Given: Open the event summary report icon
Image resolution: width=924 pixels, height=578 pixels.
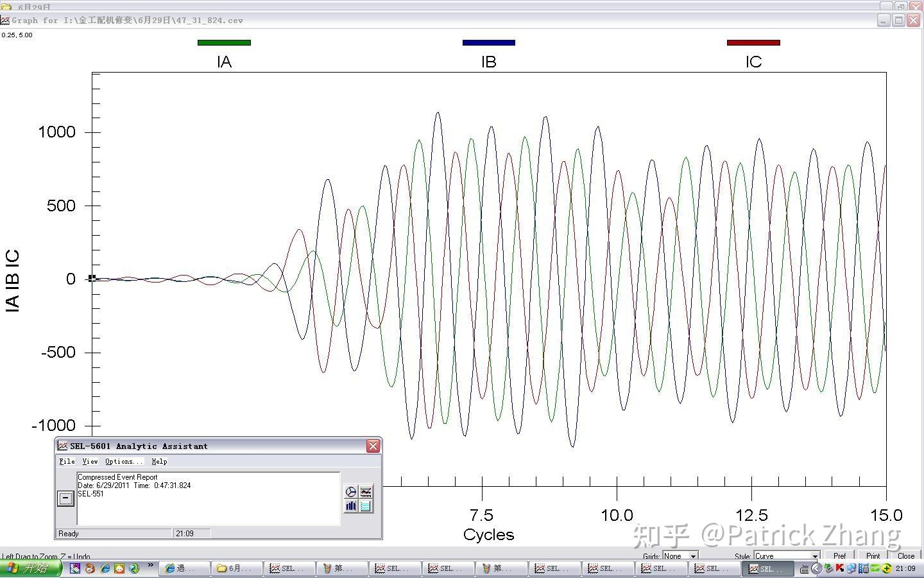Looking at the screenshot, I should point(366,506).
